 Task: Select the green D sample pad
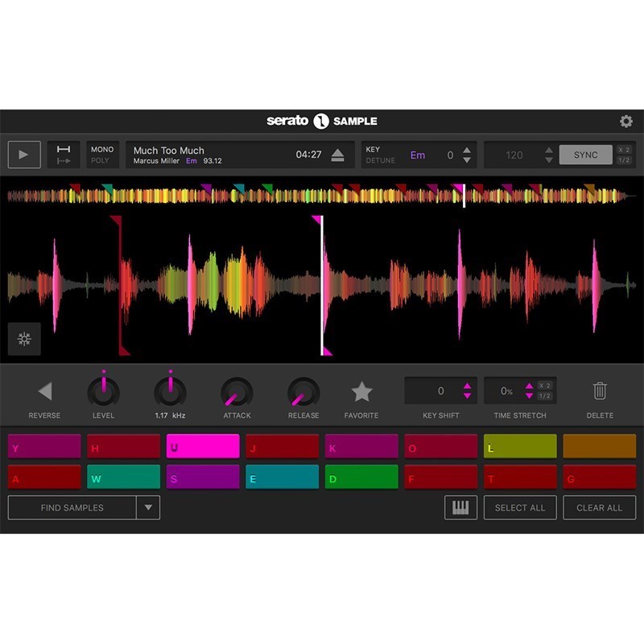pyautogui.click(x=361, y=477)
